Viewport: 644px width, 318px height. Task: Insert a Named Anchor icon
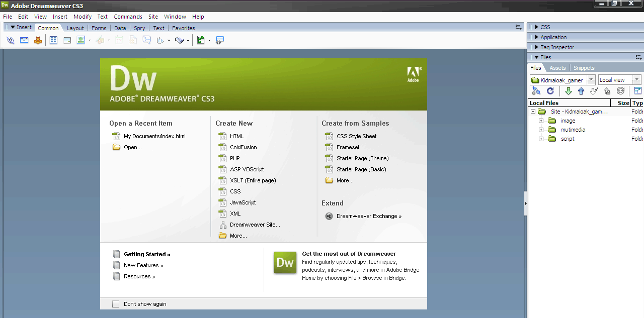click(x=38, y=40)
